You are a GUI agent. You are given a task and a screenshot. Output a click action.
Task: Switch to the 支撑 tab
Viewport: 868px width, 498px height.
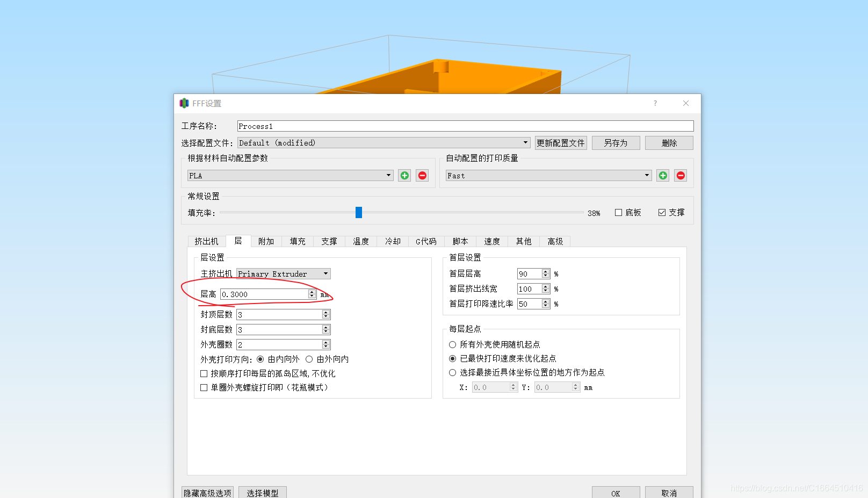pos(329,241)
